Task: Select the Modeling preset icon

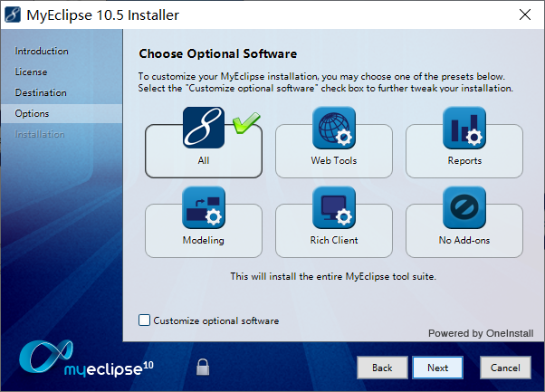Action: (204, 207)
